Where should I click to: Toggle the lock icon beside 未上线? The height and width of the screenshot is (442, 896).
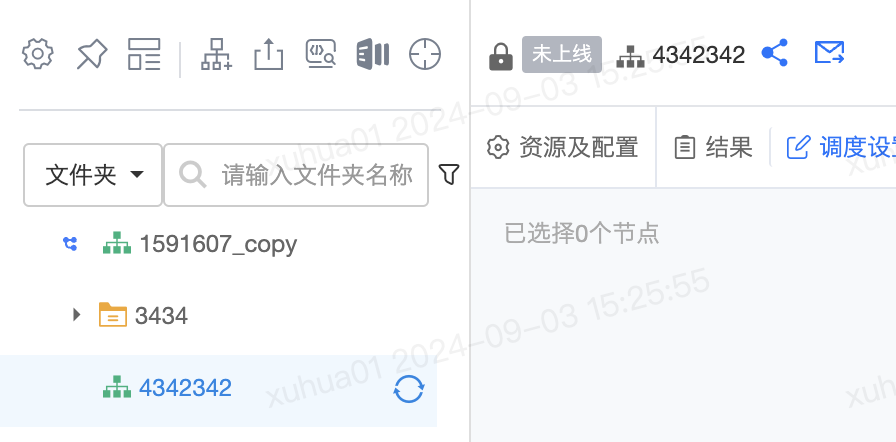tap(501, 56)
